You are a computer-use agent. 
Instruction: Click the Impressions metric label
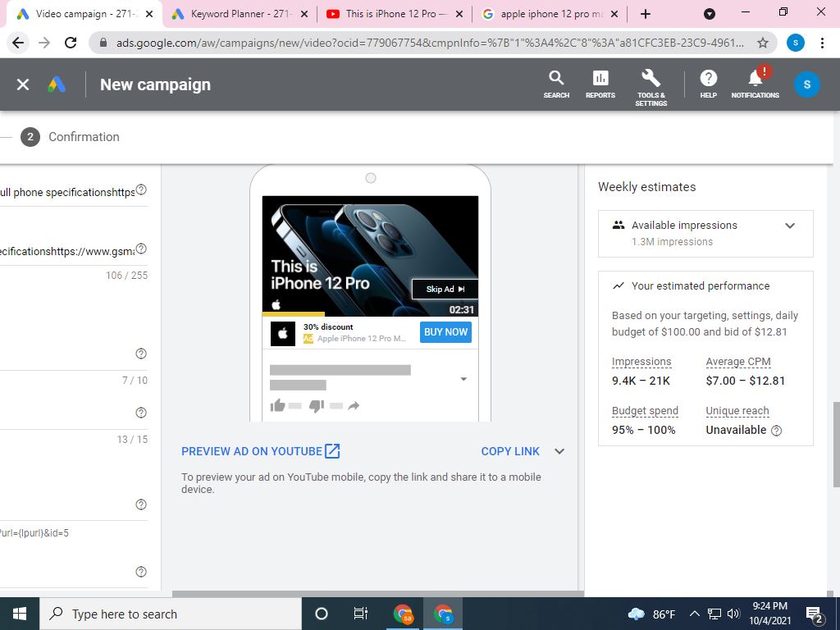click(641, 362)
